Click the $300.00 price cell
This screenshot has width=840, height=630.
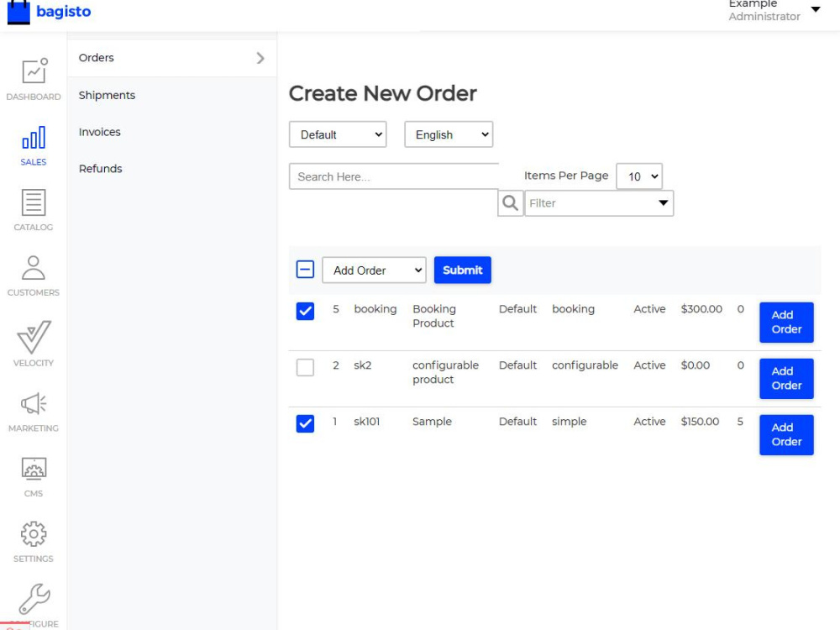(x=701, y=309)
